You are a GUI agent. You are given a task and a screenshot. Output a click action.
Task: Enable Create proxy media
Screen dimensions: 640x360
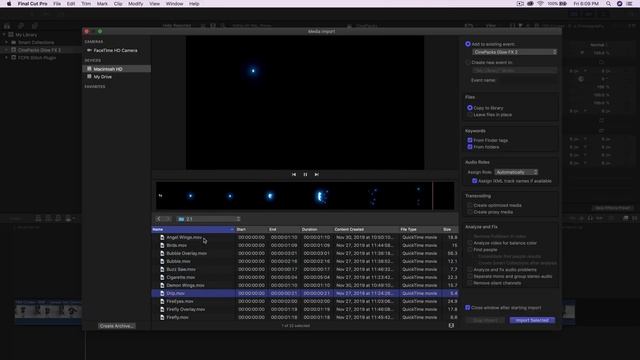(470, 212)
